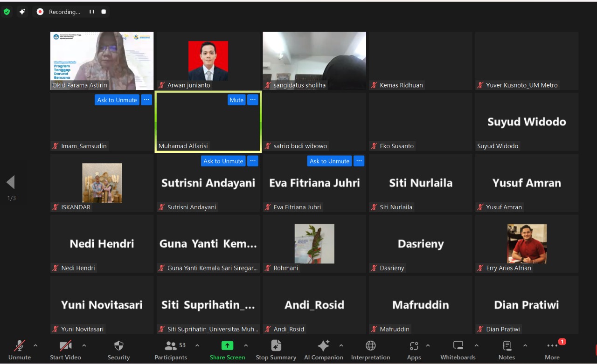Open the Participants panel icon
Image resolution: width=597 pixels, height=364 pixels.
[171, 346]
